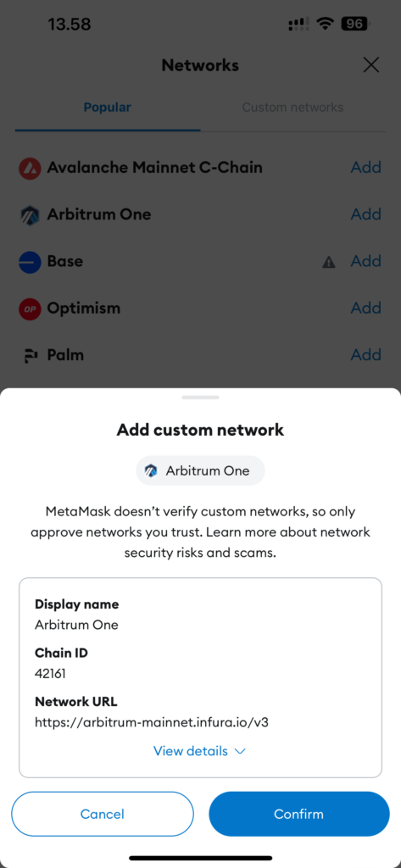Screen dimensions: 401x868
Task: Click the Base network logo icon
Action: click(x=30, y=261)
